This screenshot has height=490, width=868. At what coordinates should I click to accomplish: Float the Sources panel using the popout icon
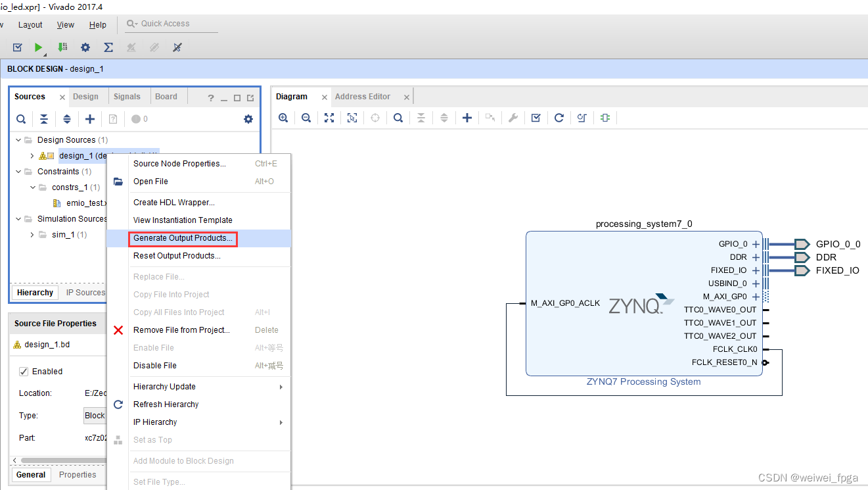pos(250,98)
